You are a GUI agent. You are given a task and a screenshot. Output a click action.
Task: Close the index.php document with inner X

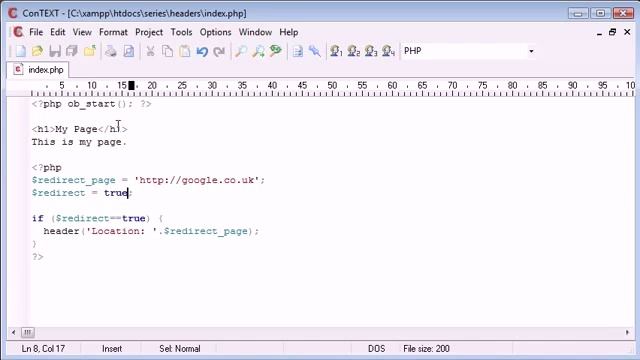[627, 32]
